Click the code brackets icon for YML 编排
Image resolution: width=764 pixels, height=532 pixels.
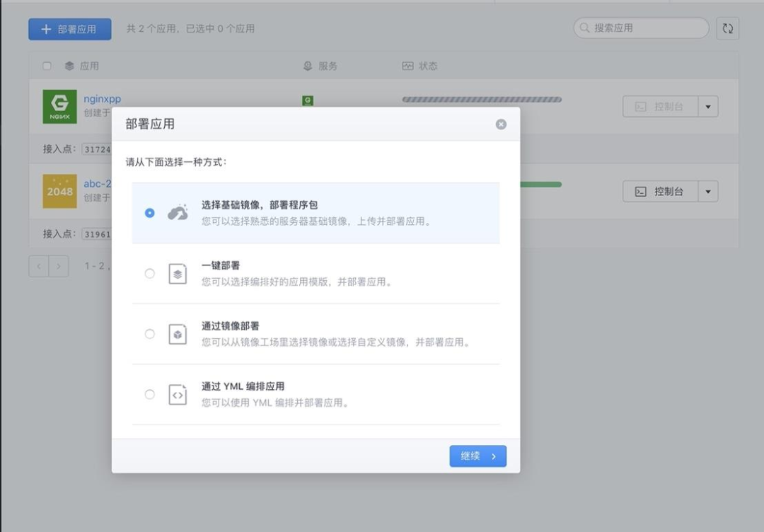(x=178, y=395)
